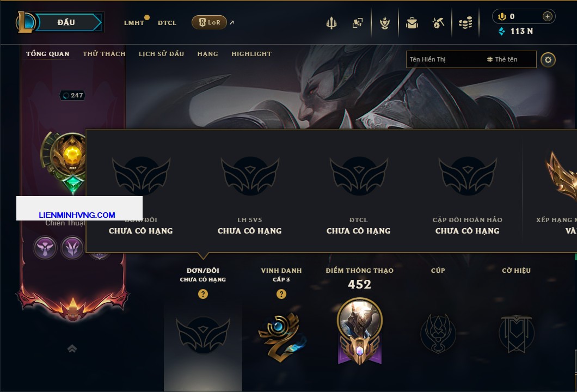Open the Clash trident icon
This screenshot has width=577, height=392.
tap(331, 23)
